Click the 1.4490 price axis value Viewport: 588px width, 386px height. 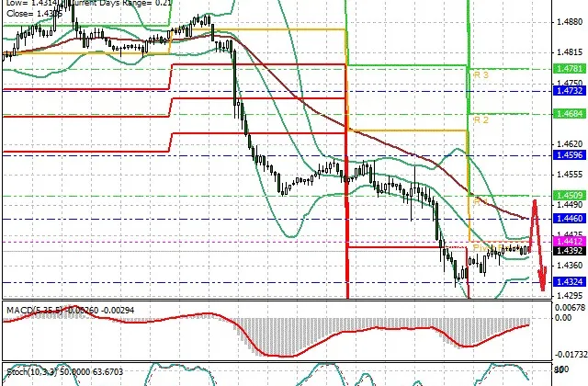570,205
